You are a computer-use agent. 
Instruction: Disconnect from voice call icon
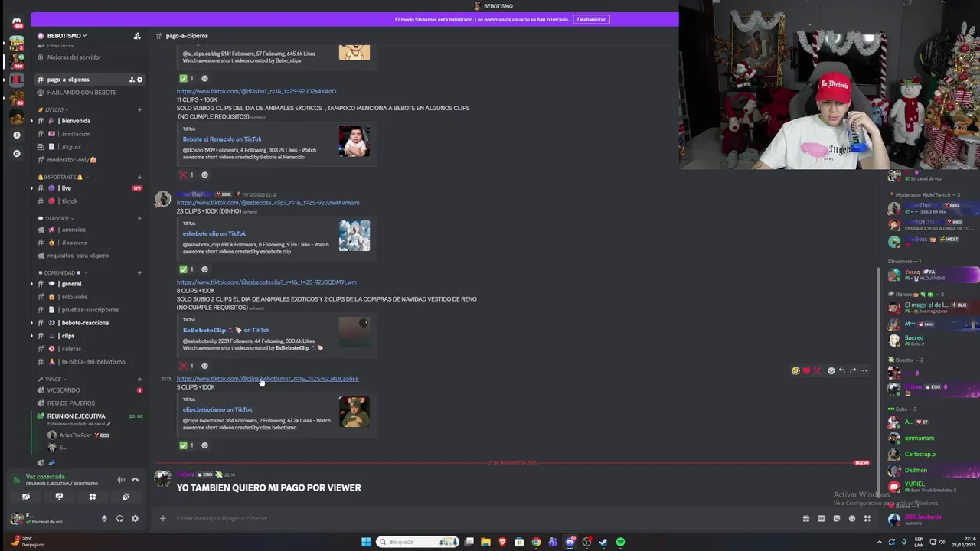[x=135, y=480]
